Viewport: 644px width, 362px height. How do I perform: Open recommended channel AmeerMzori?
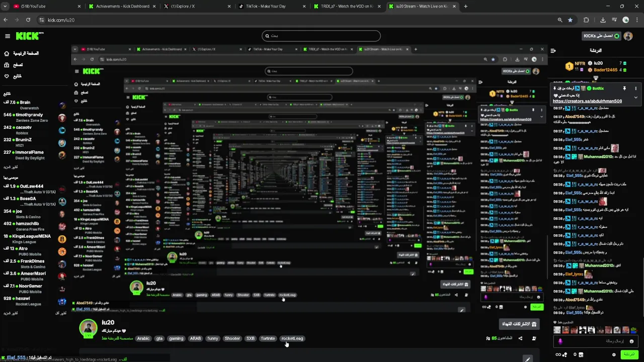[34, 276]
